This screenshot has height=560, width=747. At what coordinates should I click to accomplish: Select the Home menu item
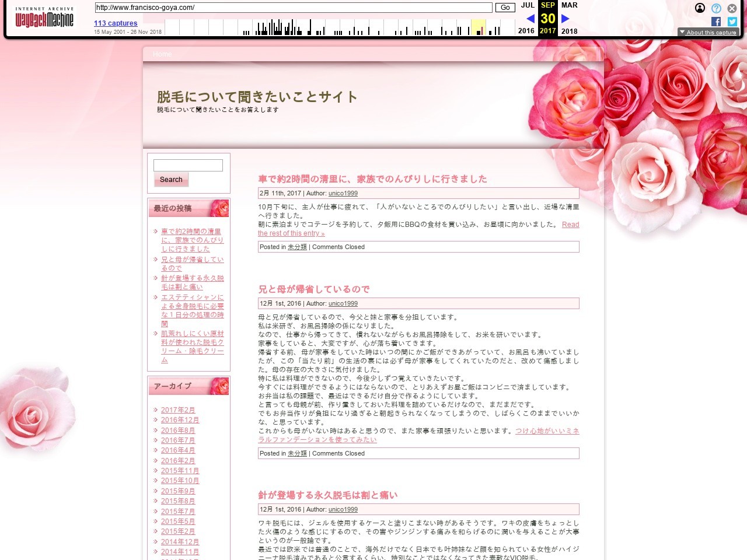pyautogui.click(x=162, y=54)
